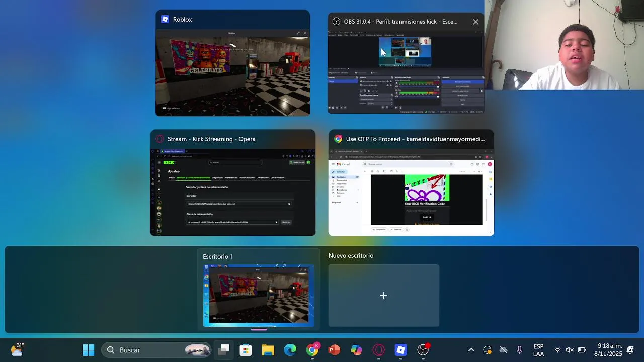Open PowerPoint from the taskbar
The image size is (644, 362).
click(x=334, y=350)
